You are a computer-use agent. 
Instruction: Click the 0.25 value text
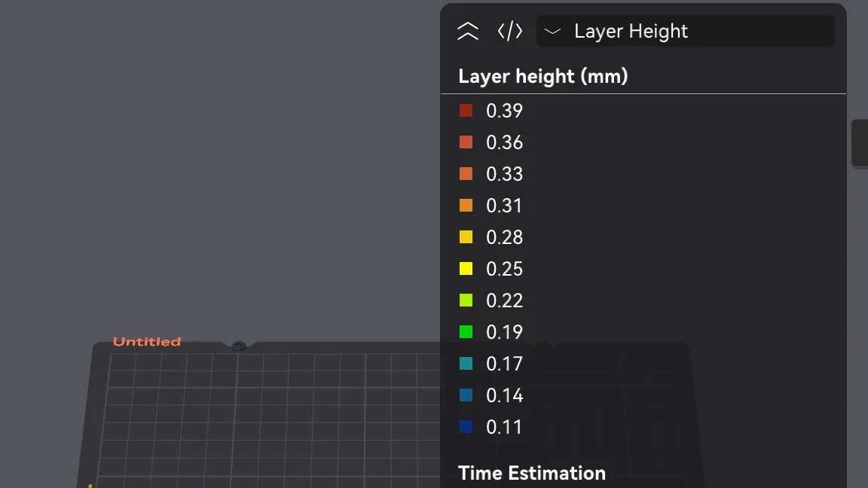pos(504,269)
